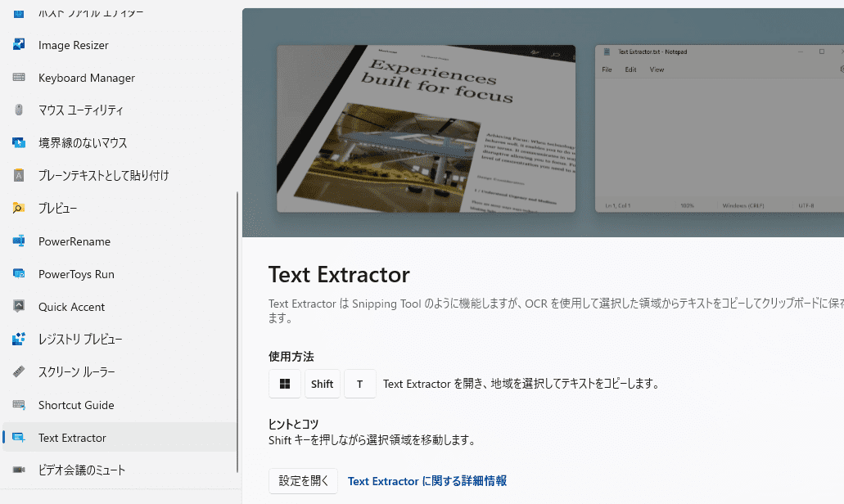The height and width of the screenshot is (504, 844).
Task: Click the マウス ユーティリティ mouse icon
Action: pyautogui.click(x=19, y=110)
